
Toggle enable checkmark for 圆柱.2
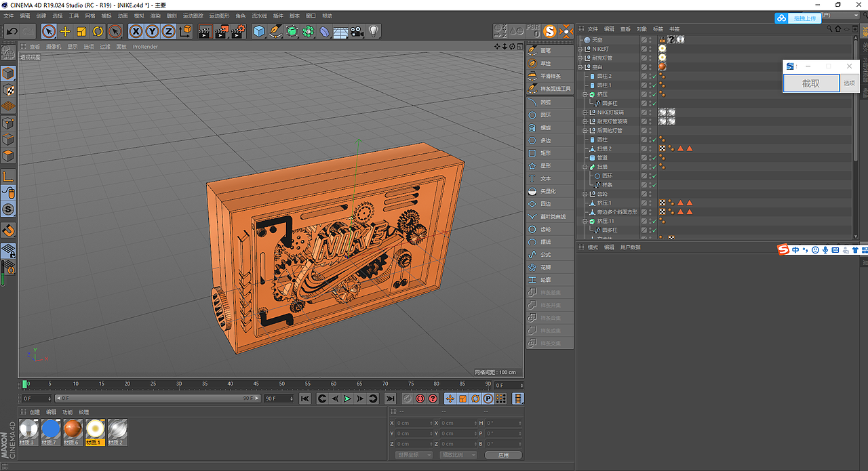[654, 77]
